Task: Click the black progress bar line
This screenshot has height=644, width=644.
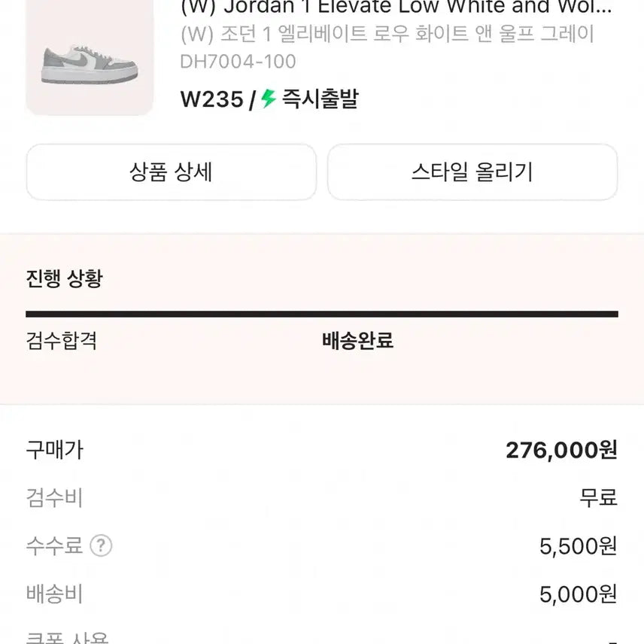Action: coord(322,314)
